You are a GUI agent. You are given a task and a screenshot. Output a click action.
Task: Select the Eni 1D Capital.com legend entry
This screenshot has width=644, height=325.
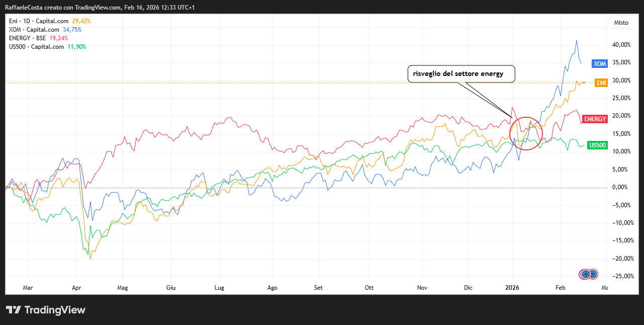(x=39, y=21)
